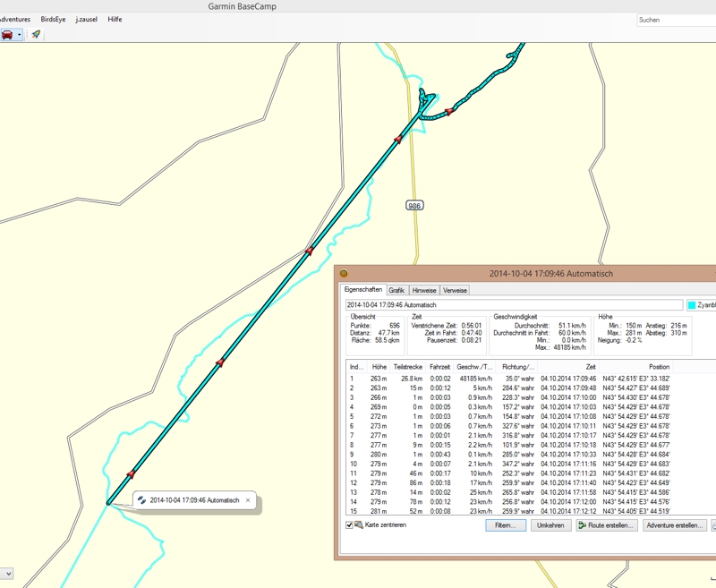Select the track point timestamped 17:10:18
Screen dimensions: 716x588
click(509, 445)
